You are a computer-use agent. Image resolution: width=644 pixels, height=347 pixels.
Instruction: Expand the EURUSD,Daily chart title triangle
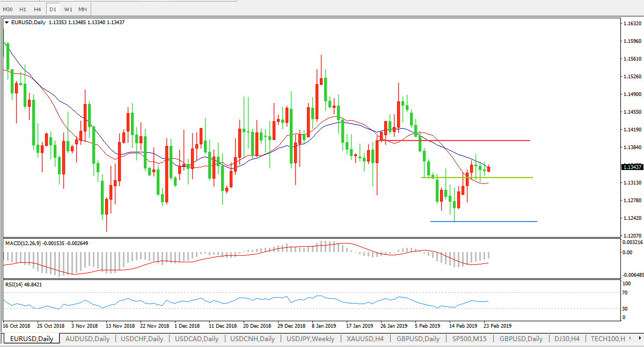[x=6, y=23]
